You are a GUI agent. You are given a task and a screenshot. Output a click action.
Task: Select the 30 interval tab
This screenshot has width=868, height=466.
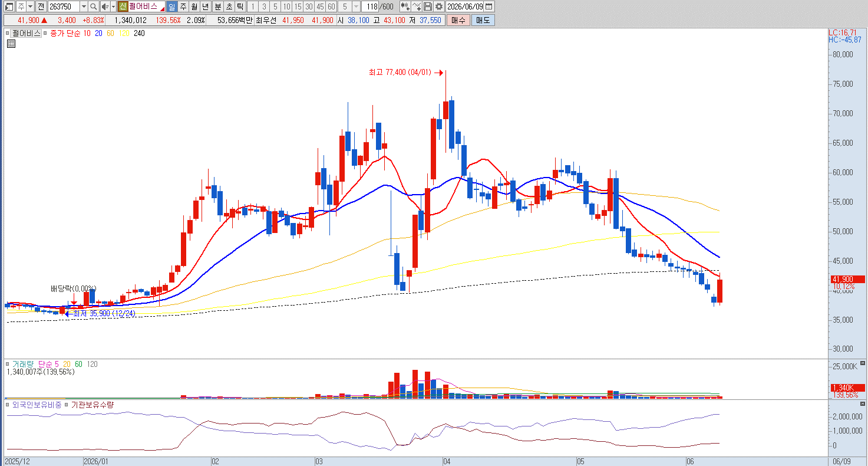coord(309,6)
